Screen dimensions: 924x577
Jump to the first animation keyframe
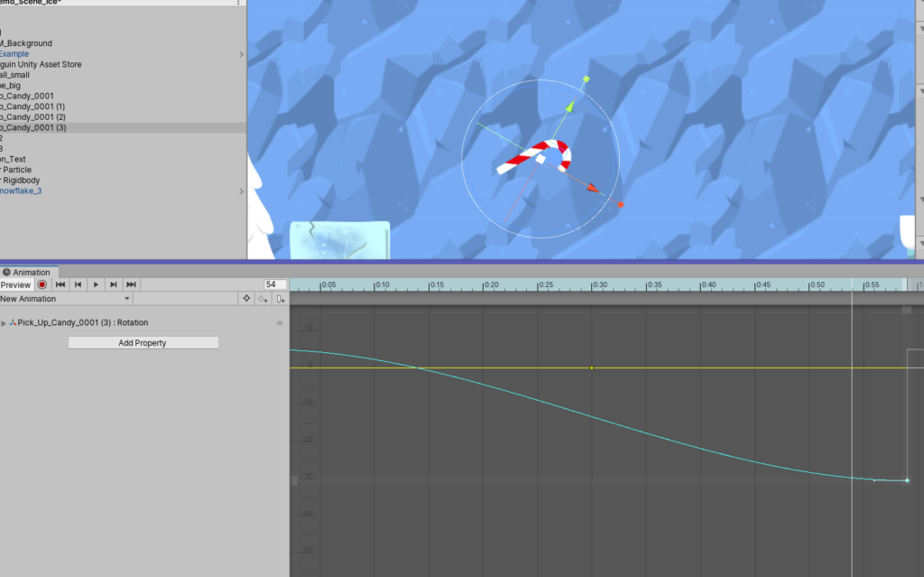60,284
